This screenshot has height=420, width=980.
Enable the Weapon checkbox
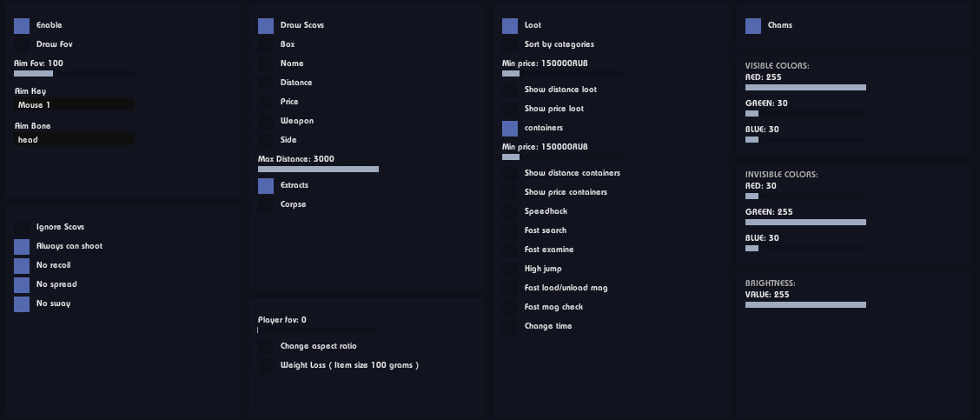(266, 122)
